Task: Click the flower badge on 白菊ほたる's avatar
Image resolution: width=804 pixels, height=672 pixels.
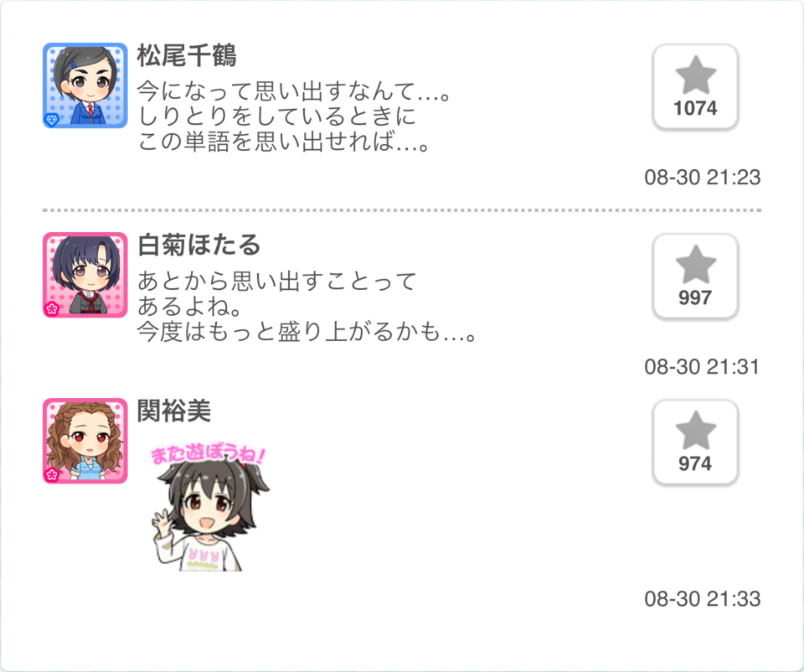Action: (52, 309)
